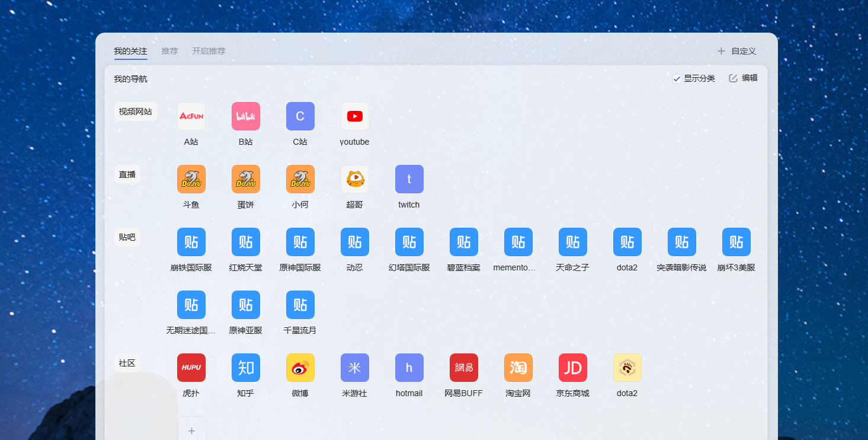Open the 小何 Douyu shortcut
This screenshot has width=868, height=440.
(x=300, y=179)
